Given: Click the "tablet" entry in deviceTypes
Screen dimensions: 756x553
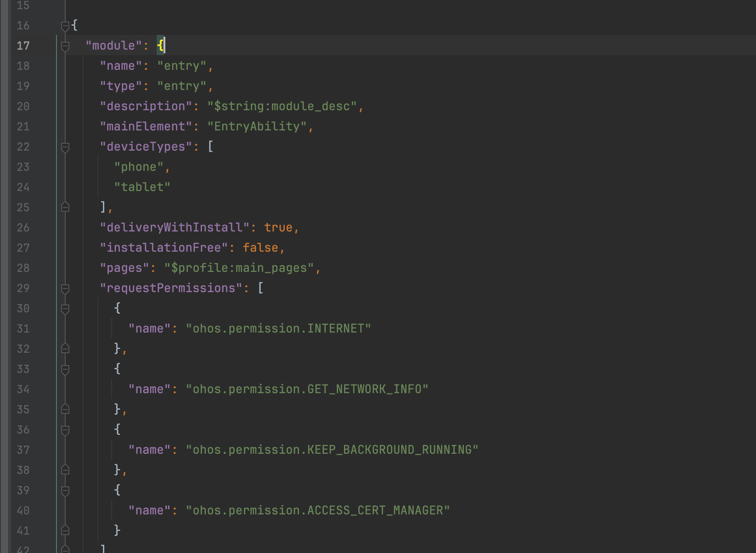Looking at the screenshot, I should click(x=142, y=187).
